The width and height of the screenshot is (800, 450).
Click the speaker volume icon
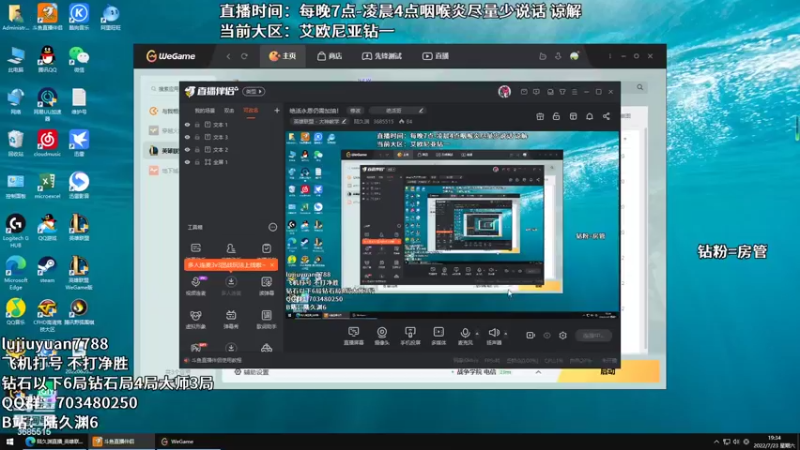493,333
